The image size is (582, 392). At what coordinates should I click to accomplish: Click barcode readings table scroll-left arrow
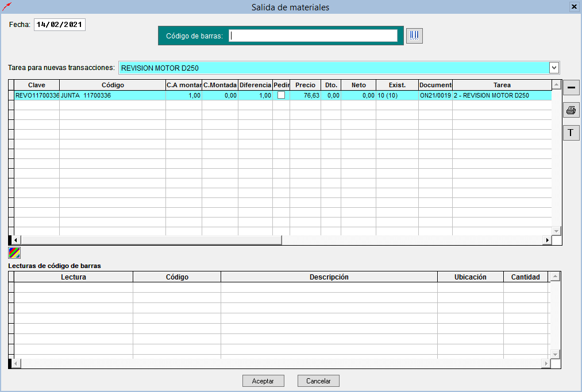tap(16, 363)
